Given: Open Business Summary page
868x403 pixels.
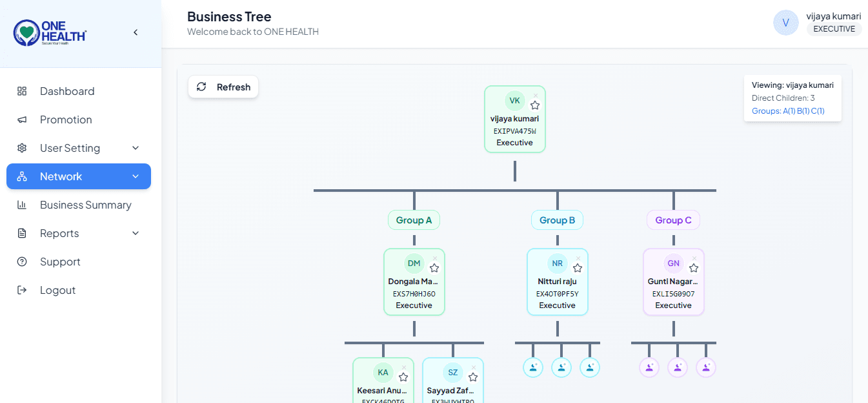Looking at the screenshot, I should click(x=79, y=205).
